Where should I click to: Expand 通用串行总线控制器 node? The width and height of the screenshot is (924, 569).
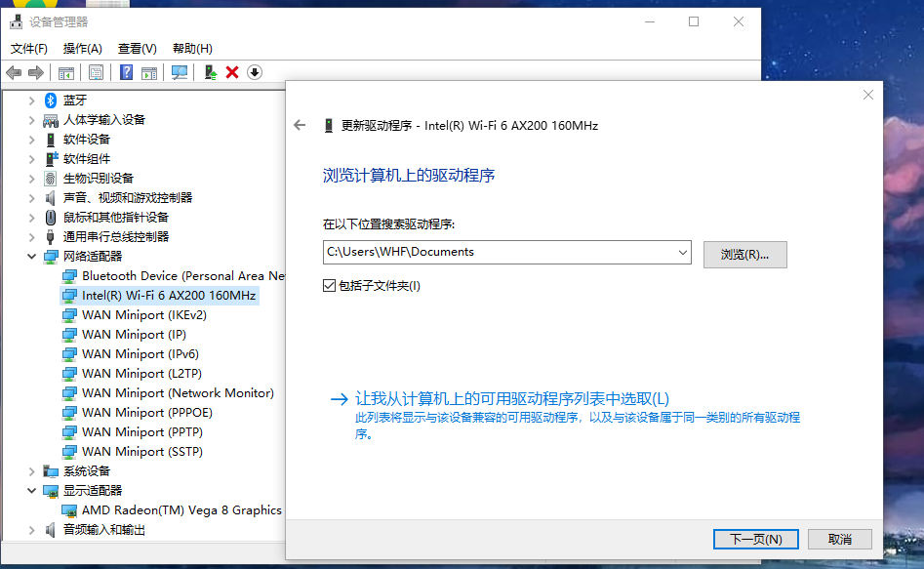tap(32, 237)
